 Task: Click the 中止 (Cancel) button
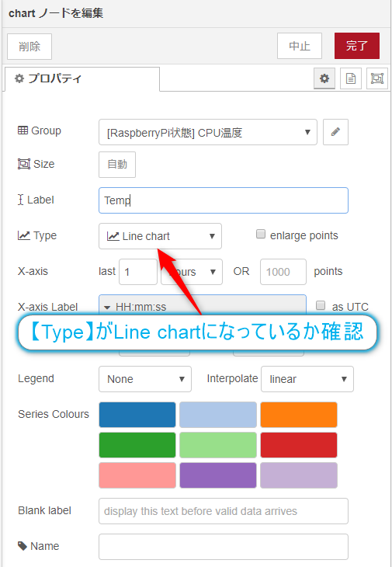coord(299,46)
